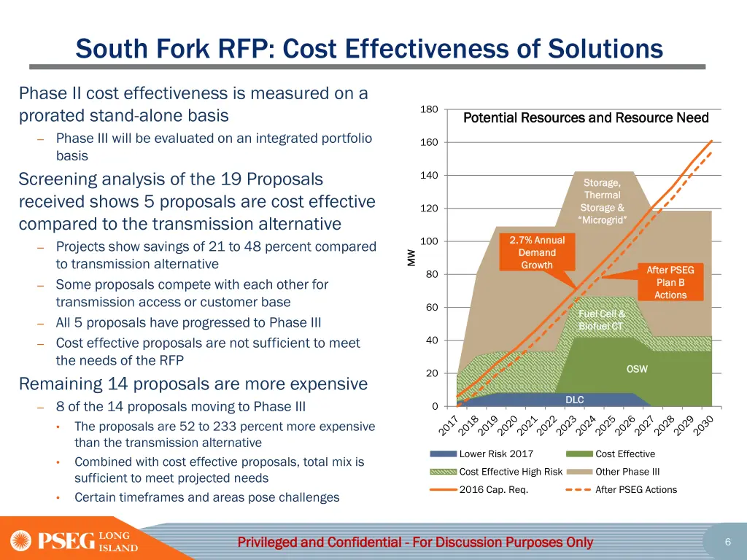The width and height of the screenshot is (747, 560).
Task: Click the 'PSEG' wordmark in the footer
Action: point(66,541)
